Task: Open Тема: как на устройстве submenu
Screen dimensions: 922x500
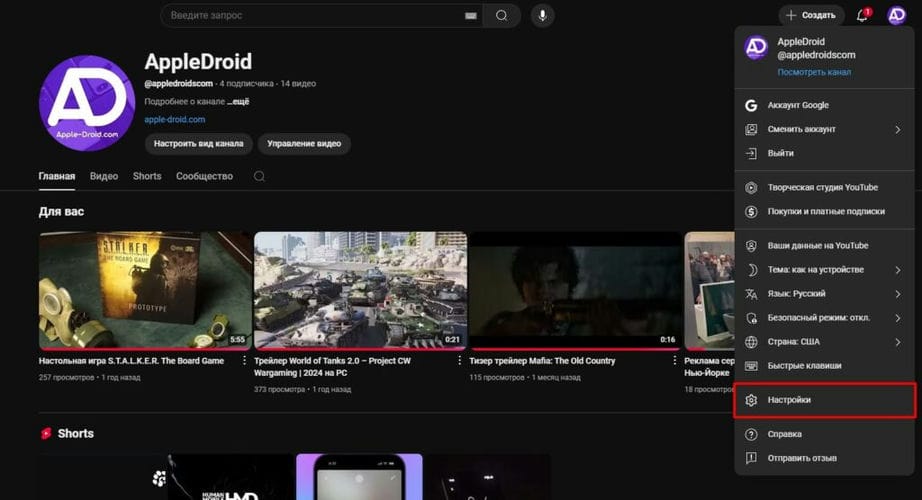Action: (824, 270)
